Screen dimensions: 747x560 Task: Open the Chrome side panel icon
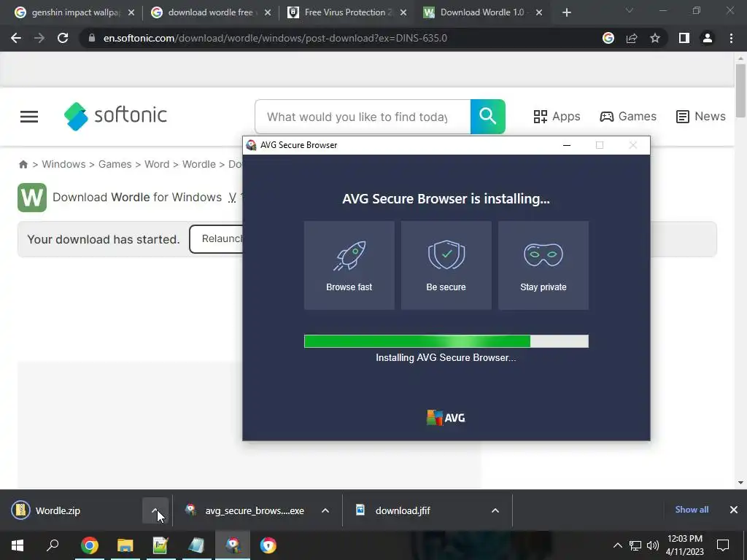coord(684,38)
